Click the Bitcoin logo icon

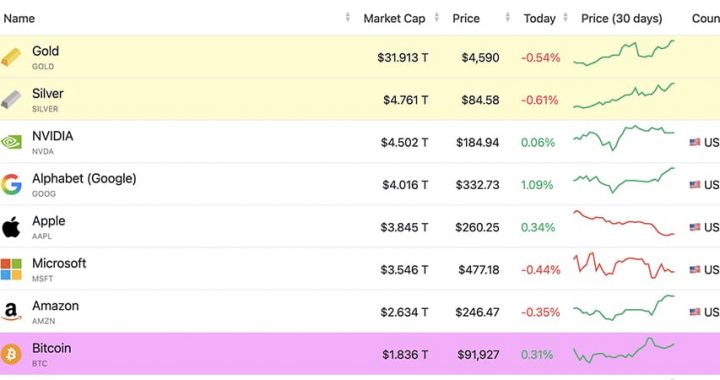pyautogui.click(x=11, y=354)
